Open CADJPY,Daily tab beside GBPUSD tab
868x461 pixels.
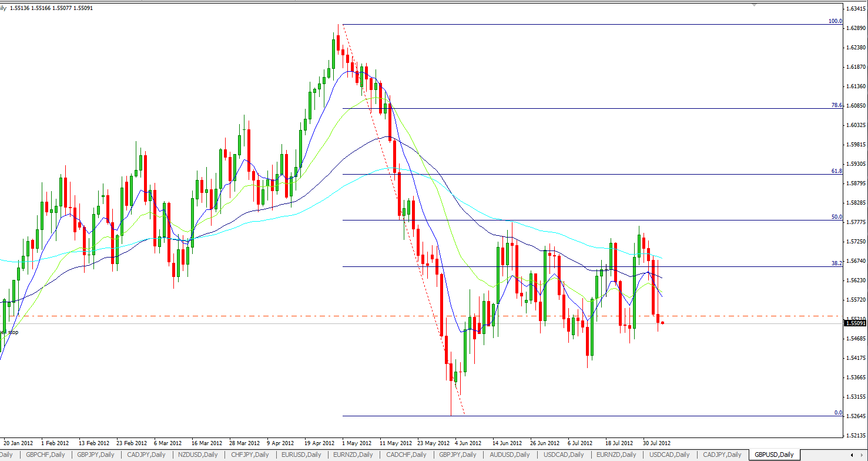(x=722, y=455)
